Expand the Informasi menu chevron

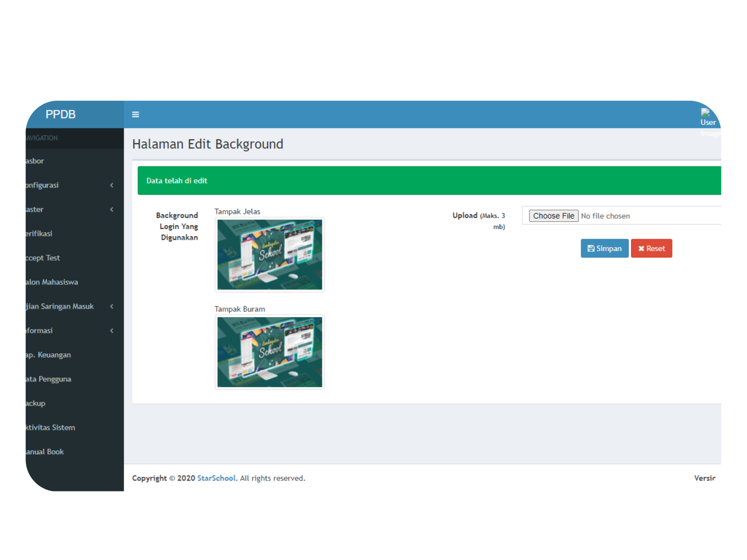112,330
